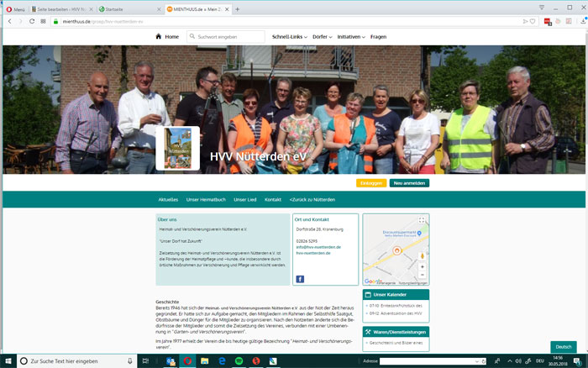Image resolution: width=588 pixels, height=368 pixels.
Task: Open a new browser tab
Action: click(x=238, y=9)
